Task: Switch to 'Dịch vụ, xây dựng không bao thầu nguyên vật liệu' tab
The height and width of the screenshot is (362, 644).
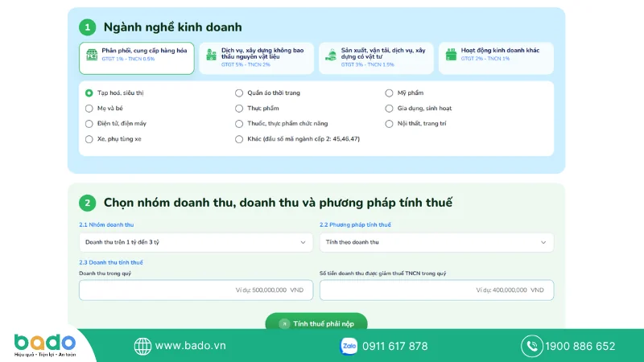Action: (256, 58)
